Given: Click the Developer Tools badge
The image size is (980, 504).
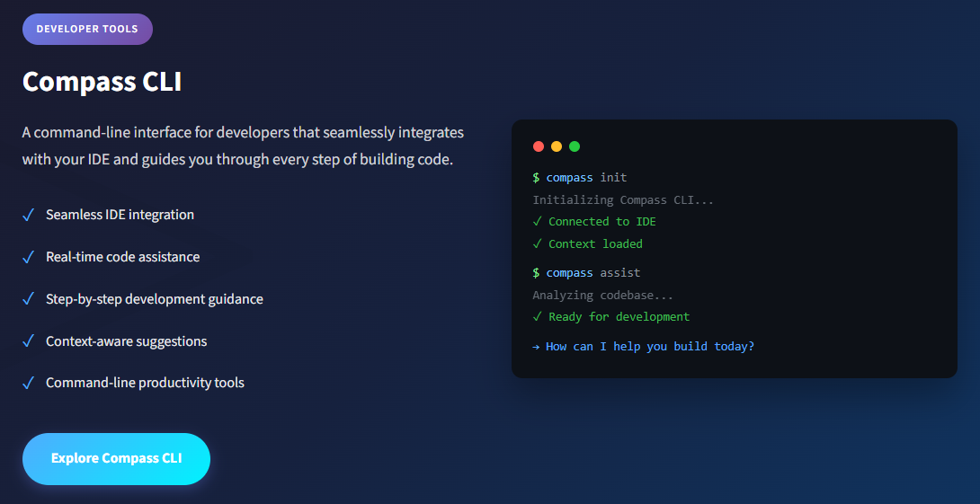Looking at the screenshot, I should coord(87,29).
